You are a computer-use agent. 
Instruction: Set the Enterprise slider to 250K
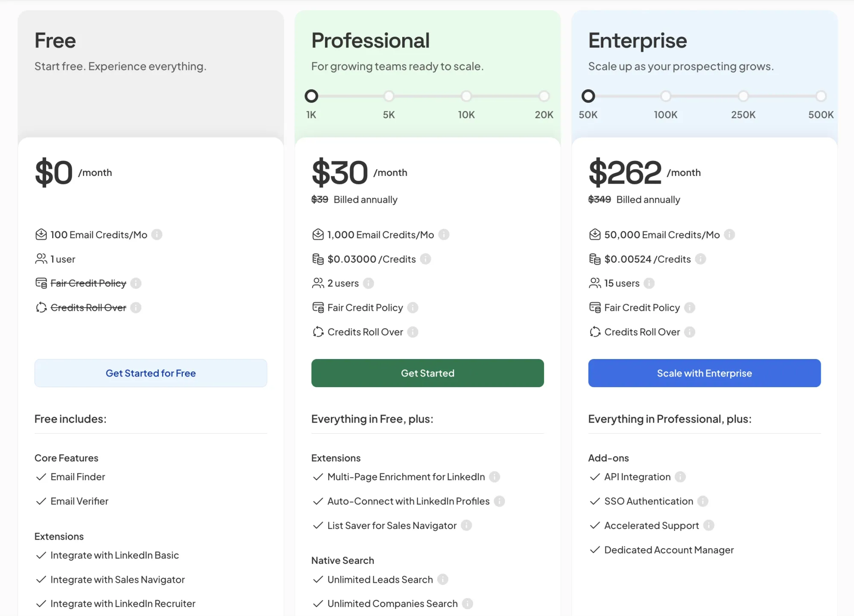pyautogui.click(x=743, y=96)
